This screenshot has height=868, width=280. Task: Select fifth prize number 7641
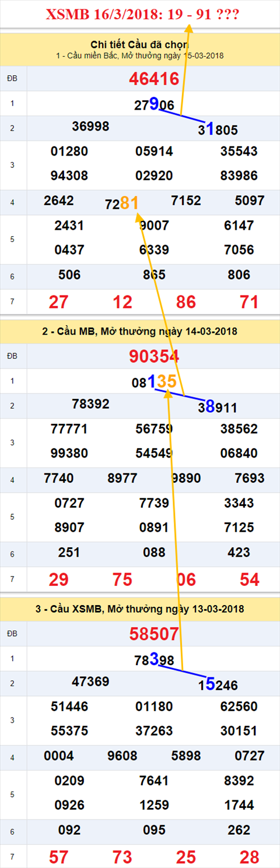pos(154,781)
